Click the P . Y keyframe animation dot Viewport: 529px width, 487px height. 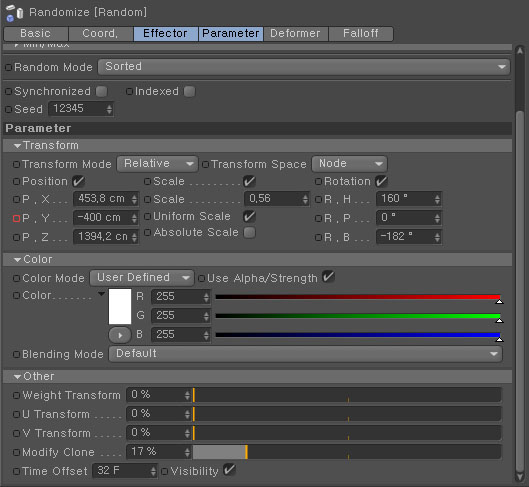16,219
